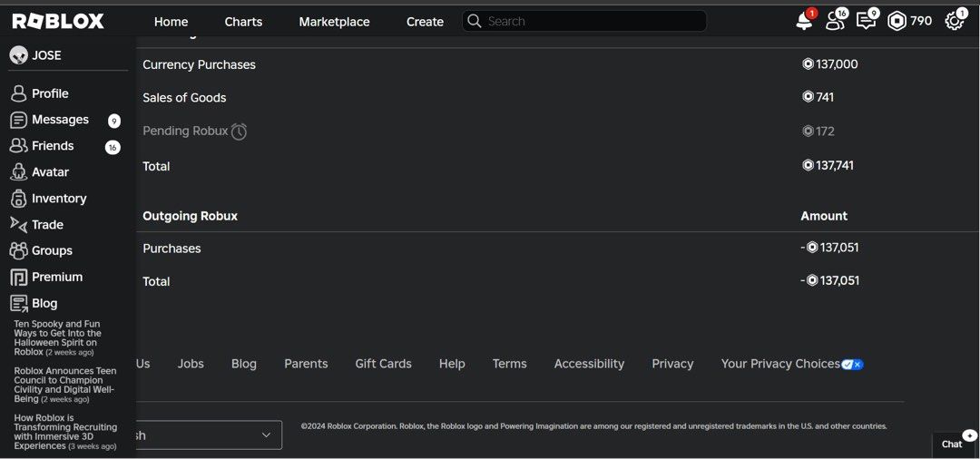
Task: Click the Messages sidebar icon
Action: click(x=19, y=120)
